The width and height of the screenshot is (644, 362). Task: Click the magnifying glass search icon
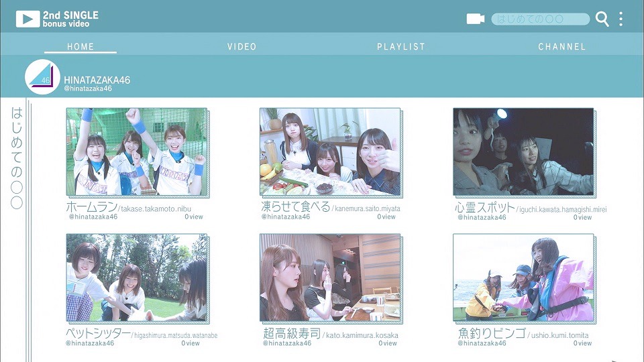(602, 19)
